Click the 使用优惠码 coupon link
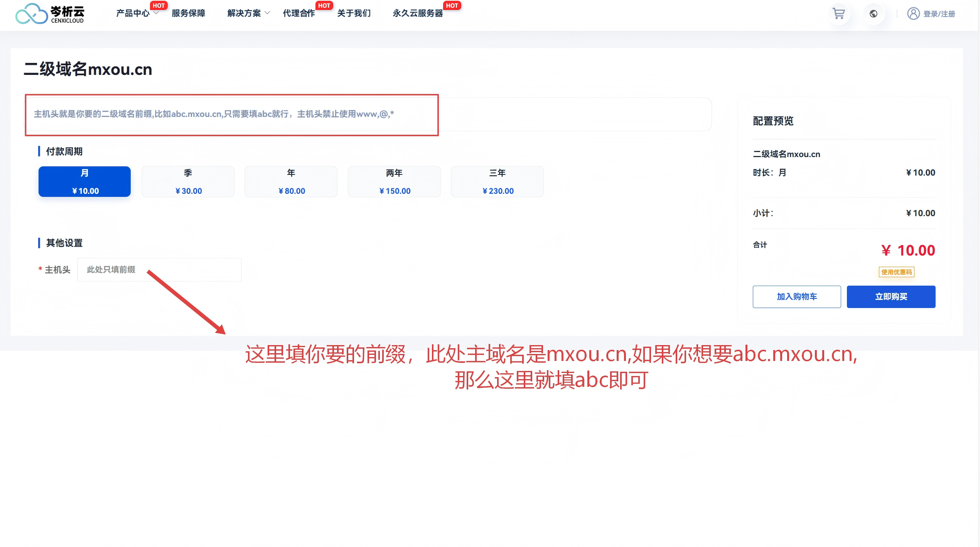The width and height of the screenshot is (980, 547). tap(896, 272)
